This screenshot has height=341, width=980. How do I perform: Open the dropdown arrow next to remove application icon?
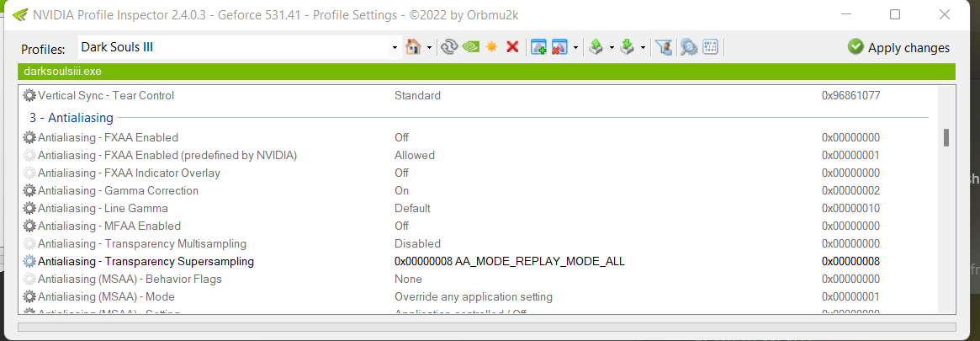575,47
